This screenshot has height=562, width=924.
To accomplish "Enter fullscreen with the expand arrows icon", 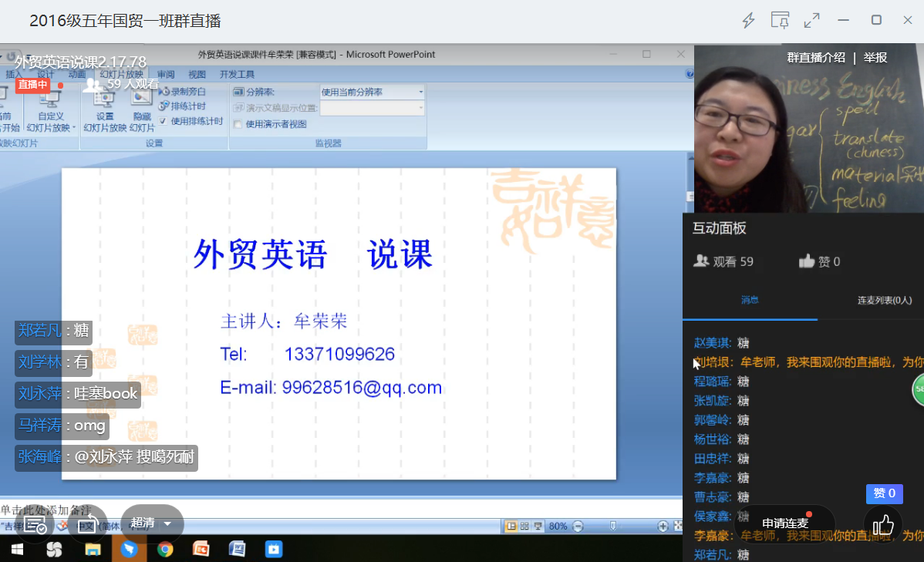I will 812,21.
